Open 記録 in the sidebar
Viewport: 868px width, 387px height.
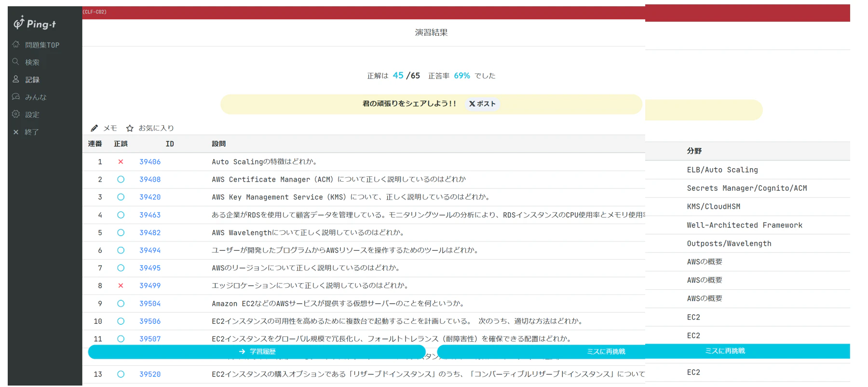click(x=32, y=80)
